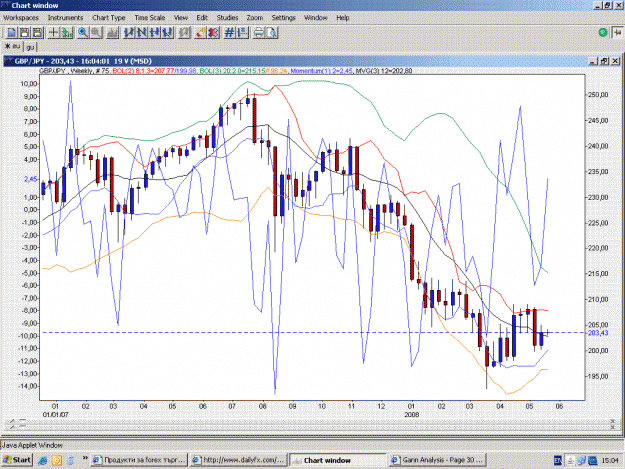
Task: Click the horizontal chart scrollbar track
Action: click(x=312, y=424)
